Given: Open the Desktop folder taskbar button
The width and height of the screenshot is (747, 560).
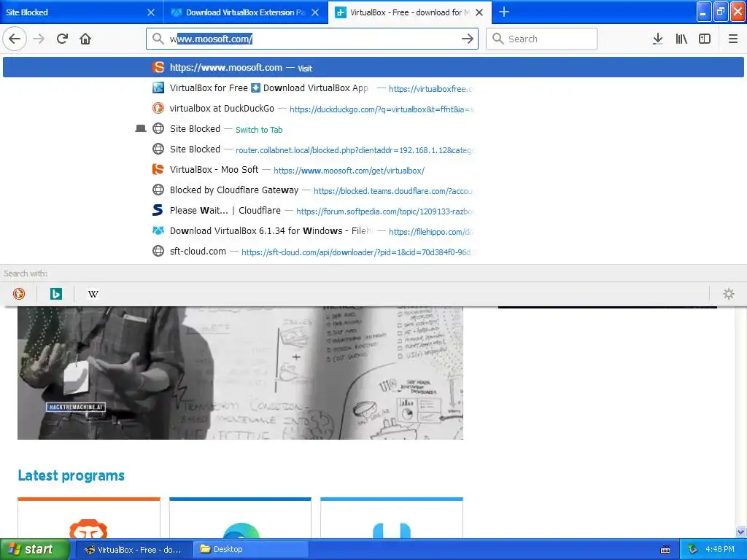Looking at the screenshot, I should point(250,550).
